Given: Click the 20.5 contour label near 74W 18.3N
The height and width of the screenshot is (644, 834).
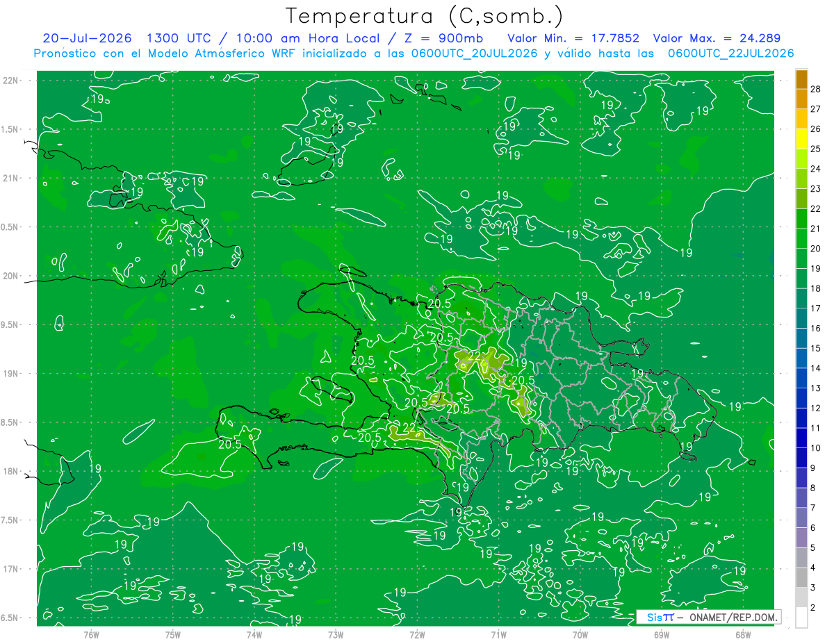Looking at the screenshot, I should [x=229, y=445].
